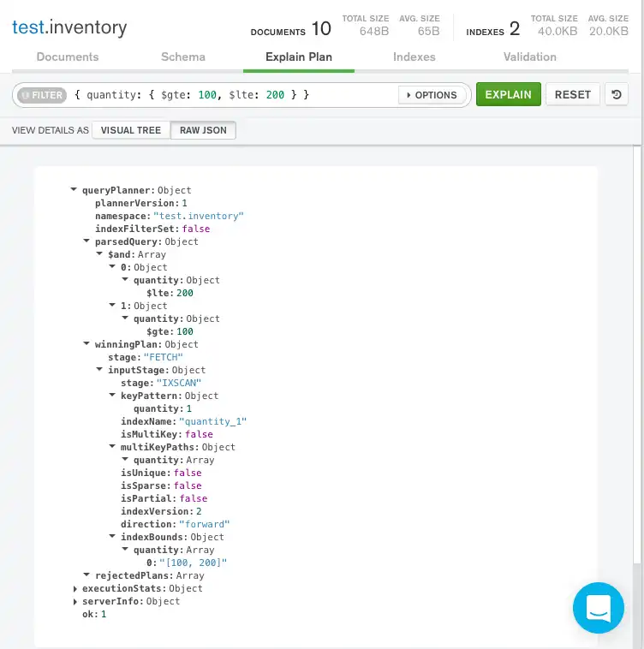The width and height of the screenshot is (644, 649).
Task: Collapse the indexBounds object
Action: coord(112,537)
